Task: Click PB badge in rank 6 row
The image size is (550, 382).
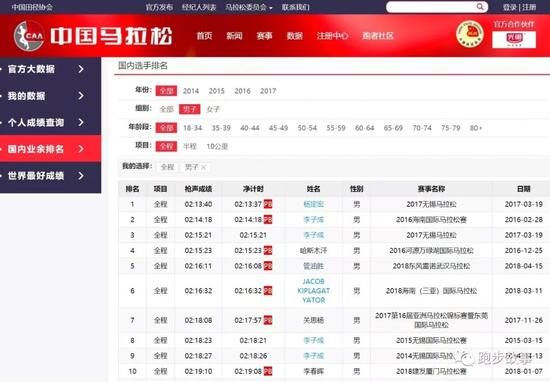Action: pyautogui.click(x=268, y=291)
